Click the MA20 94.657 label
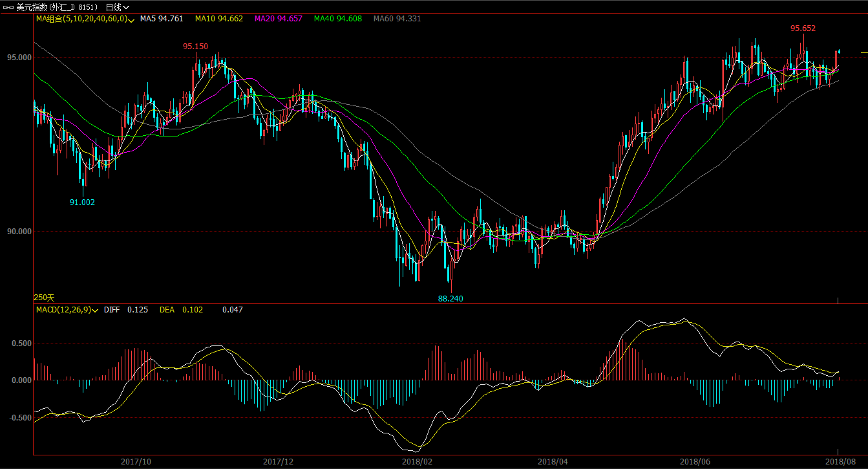 click(279, 19)
